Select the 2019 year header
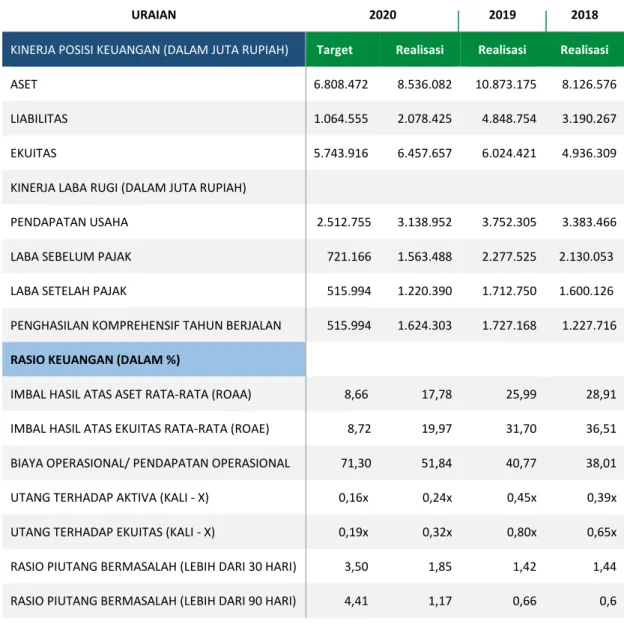Viewport: 624px width, 624px height. pyautogui.click(x=502, y=15)
